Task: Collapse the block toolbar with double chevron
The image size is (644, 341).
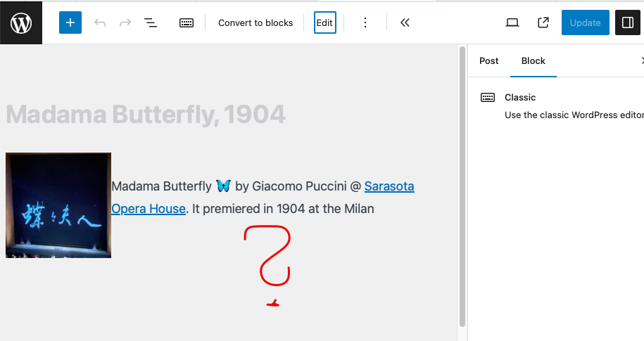Action: tap(405, 22)
